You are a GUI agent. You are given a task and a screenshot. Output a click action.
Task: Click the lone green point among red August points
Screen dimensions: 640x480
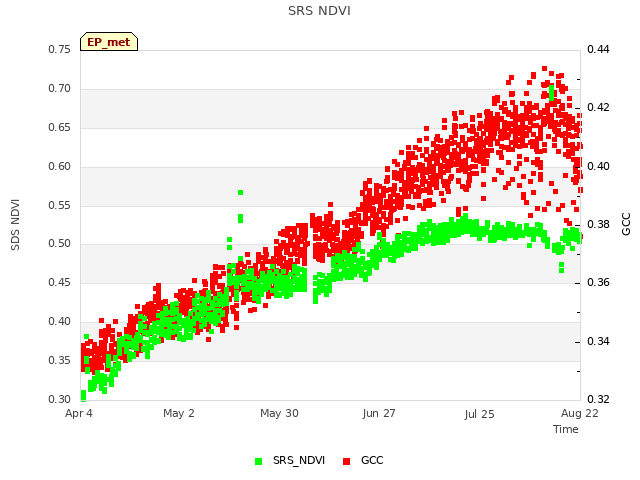pyautogui.click(x=551, y=93)
